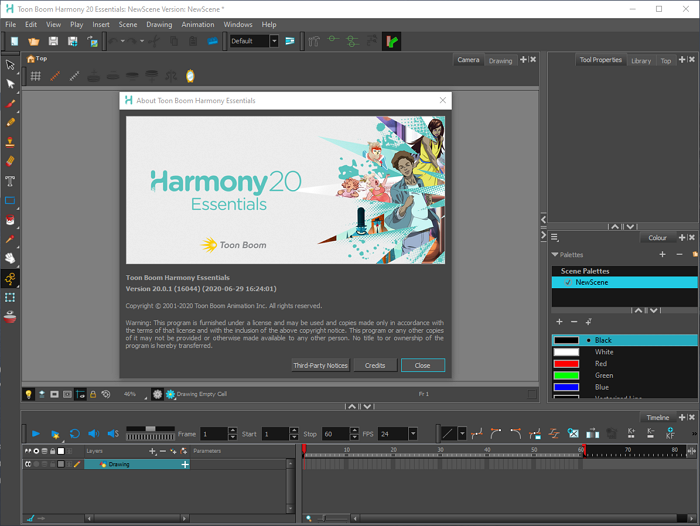This screenshot has height=526, width=700.
Task: Select the Eraser tool
Action: click(x=10, y=161)
